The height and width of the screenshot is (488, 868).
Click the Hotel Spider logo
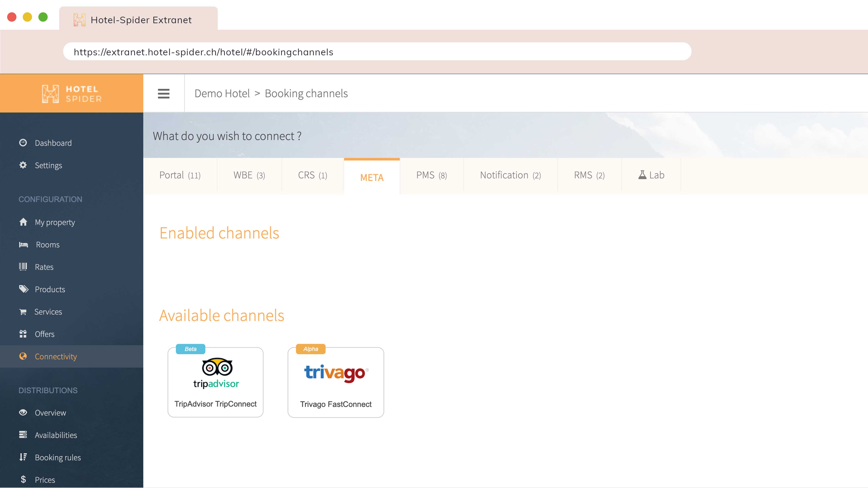71,94
